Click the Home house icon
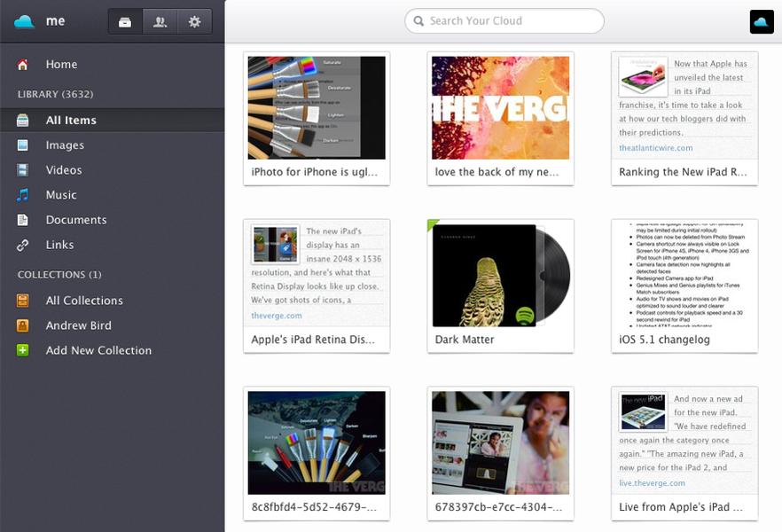Viewport: 782px width, 532px height. point(22,65)
